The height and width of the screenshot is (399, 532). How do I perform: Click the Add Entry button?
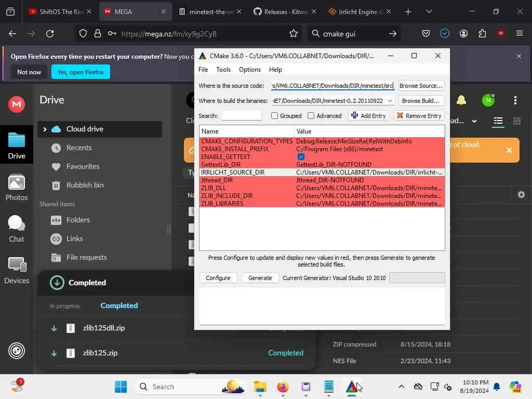click(368, 116)
